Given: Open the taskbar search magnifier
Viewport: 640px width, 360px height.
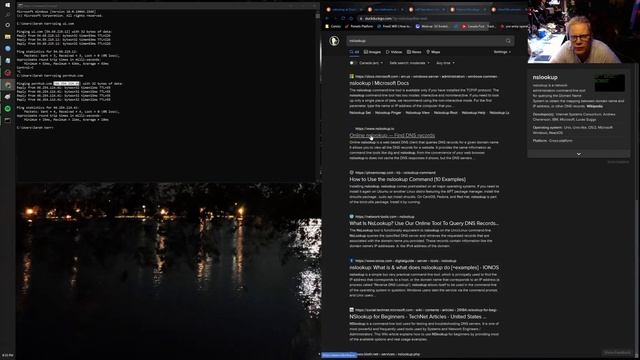Looking at the screenshot, I should [7, 15].
